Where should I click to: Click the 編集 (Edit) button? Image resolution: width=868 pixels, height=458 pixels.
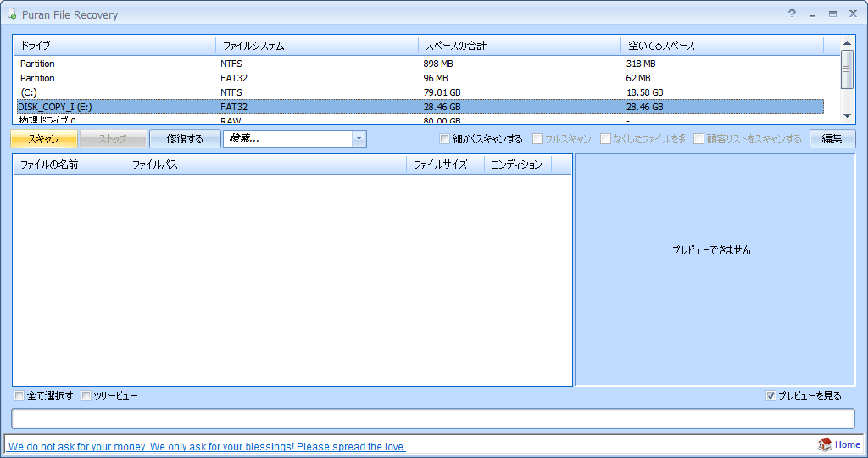[832, 139]
